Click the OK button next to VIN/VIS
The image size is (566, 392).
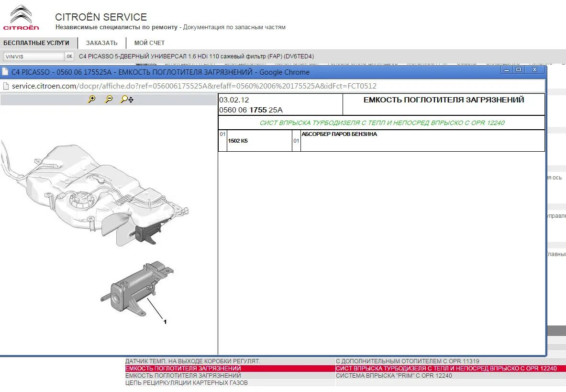pos(69,56)
